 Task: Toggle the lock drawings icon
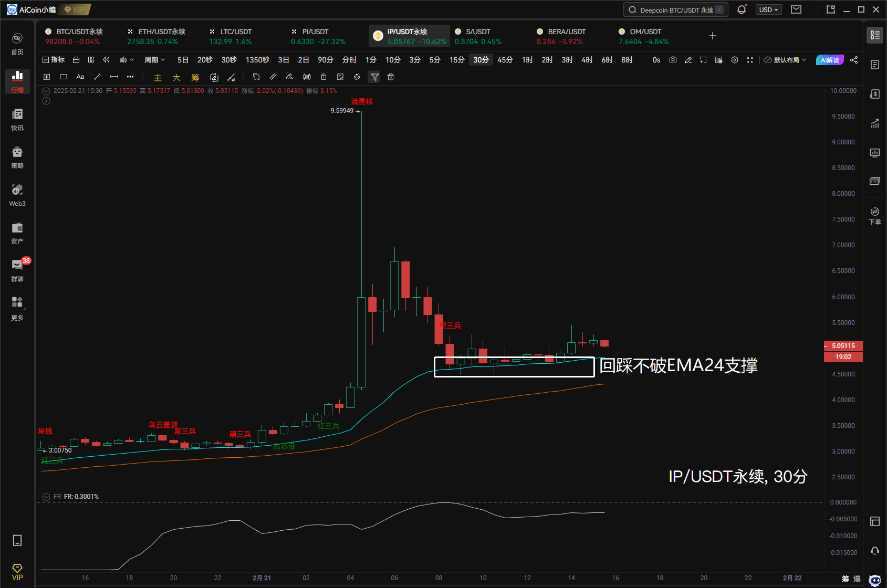coord(324,77)
